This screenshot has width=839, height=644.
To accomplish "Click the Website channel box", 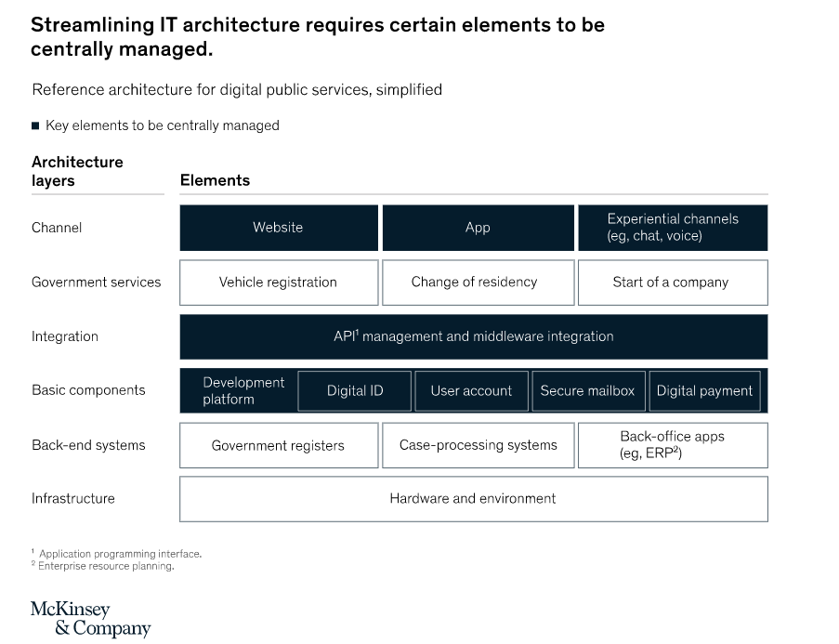I will click(x=279, y=228).
